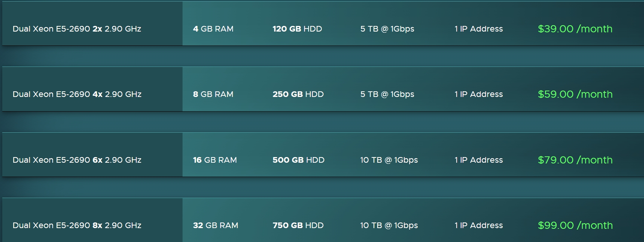Viewport: 644px width, 242px height.
Task: Pick the $99.00 /month plan price
Action: [575, 225]
